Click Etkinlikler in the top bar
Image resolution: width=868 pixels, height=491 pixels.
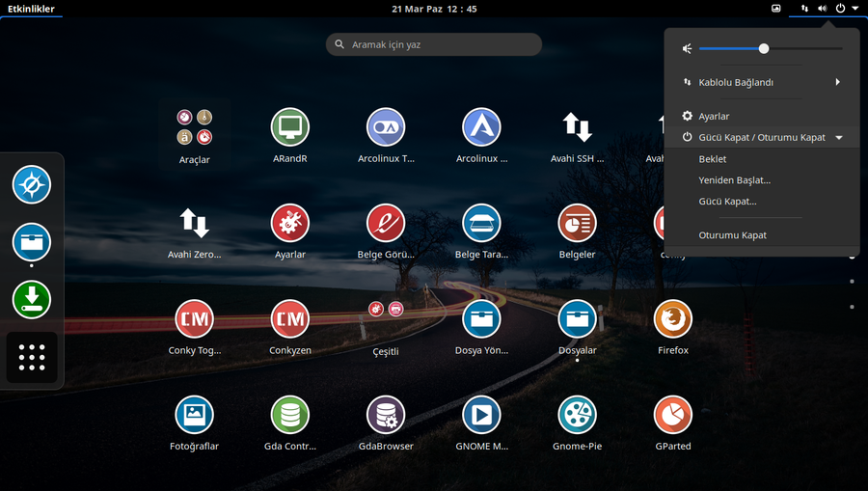31,9
